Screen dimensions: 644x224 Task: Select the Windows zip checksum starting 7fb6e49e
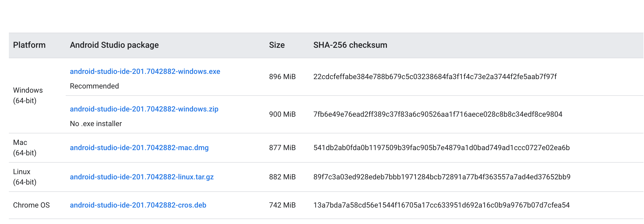coord(438,114)
